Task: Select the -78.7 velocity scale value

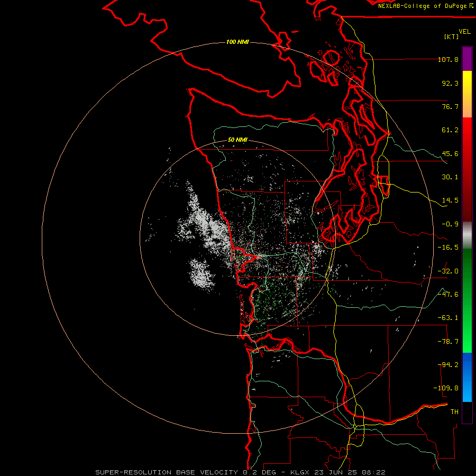Action: [x=448, y=342]
